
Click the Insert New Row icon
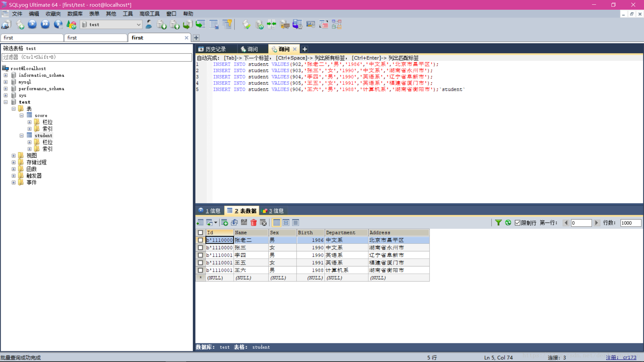(x=224, y=223)
